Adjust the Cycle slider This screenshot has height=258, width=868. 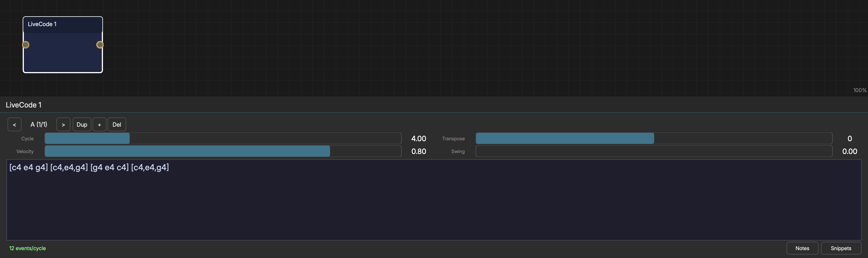(223, 138)
